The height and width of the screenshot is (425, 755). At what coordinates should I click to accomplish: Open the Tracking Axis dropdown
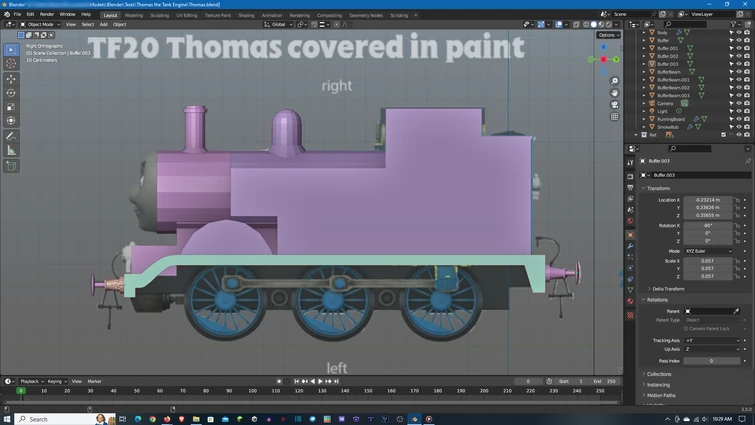(712, 341)
